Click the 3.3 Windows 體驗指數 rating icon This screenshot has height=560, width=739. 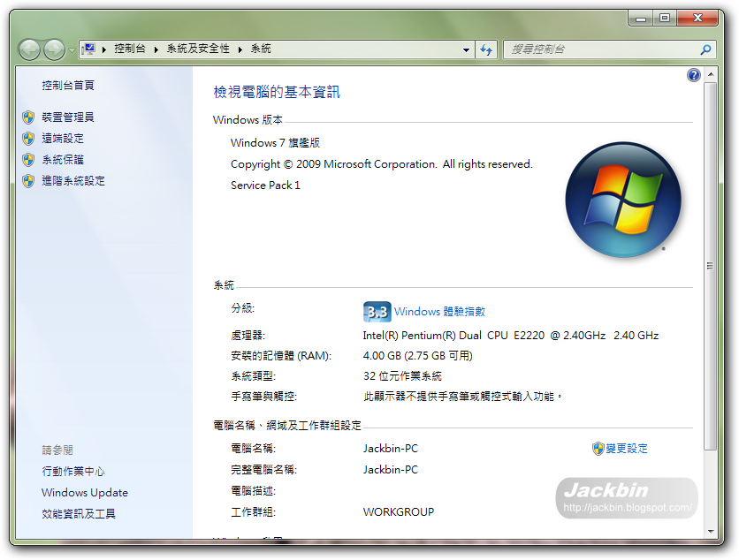coord(376,311)
